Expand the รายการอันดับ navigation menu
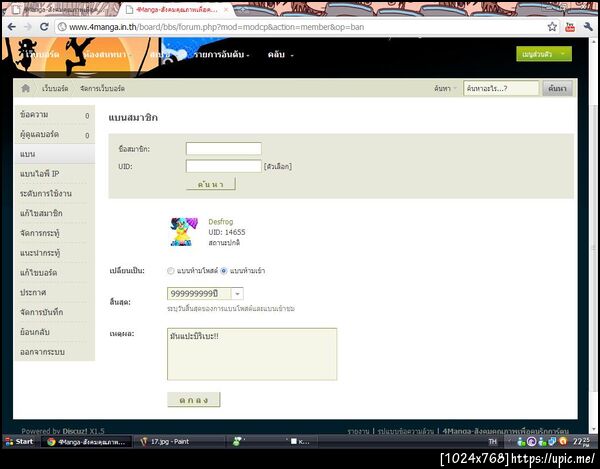This screenshot has width=600, height=469. (x=222, y=54)
